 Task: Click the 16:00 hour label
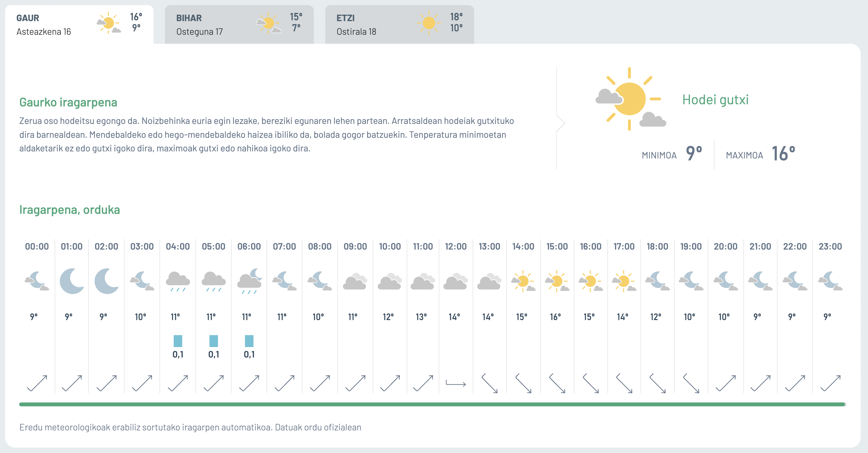point(591,246)
